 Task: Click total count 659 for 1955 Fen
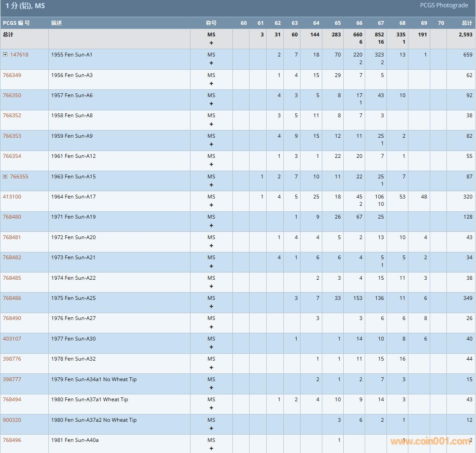pos(467,55)
